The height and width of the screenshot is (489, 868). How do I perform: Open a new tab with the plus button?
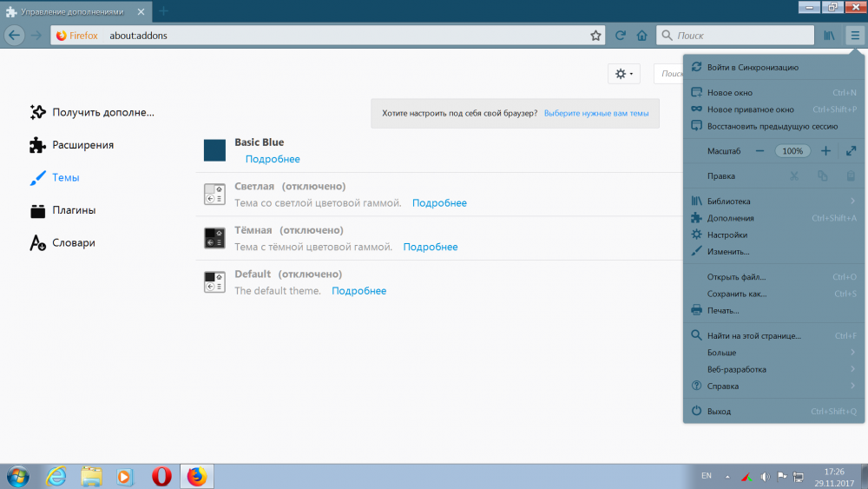point(163,11)
